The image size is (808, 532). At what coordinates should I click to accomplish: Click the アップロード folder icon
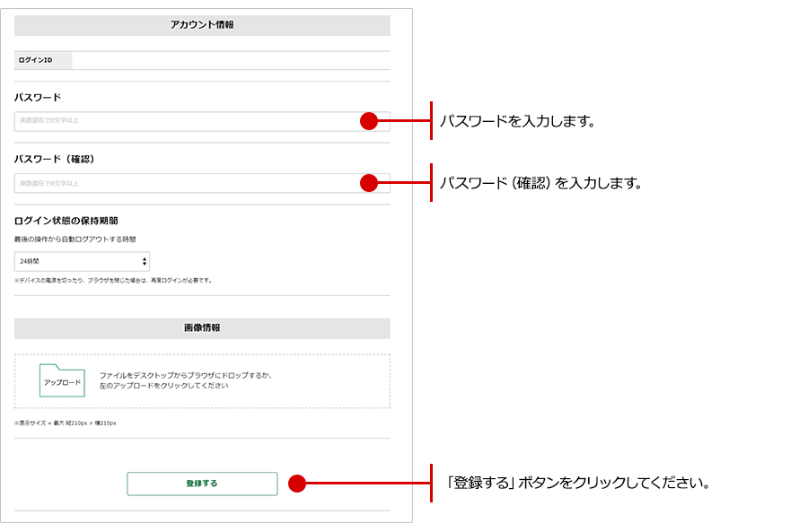(62, 380)
